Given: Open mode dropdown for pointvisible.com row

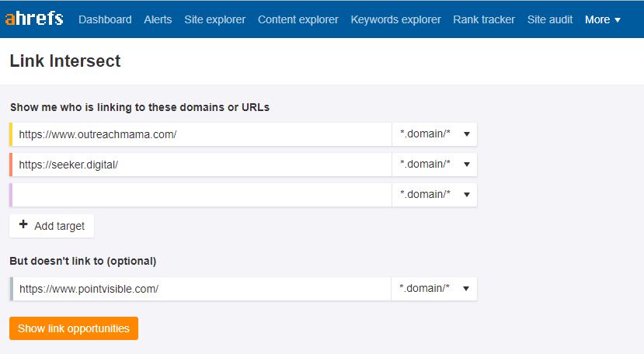Looking at the screenshot, I should pyautogui.click(x=434, y=288).
